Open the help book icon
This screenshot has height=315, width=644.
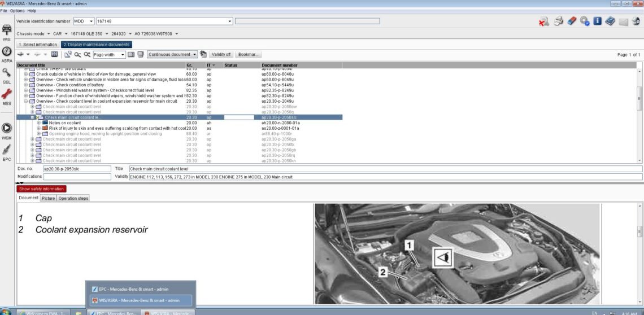click(x=610, y=21)
